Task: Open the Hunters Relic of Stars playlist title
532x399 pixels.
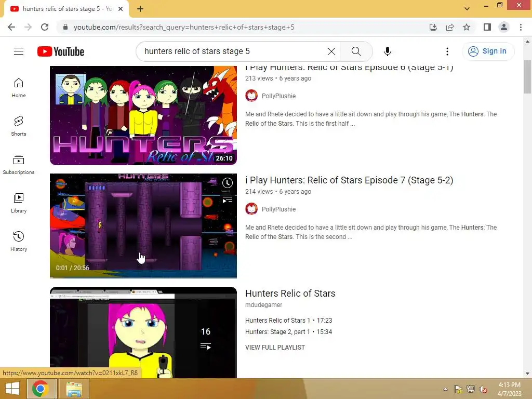Action: (x=290, y=294)
